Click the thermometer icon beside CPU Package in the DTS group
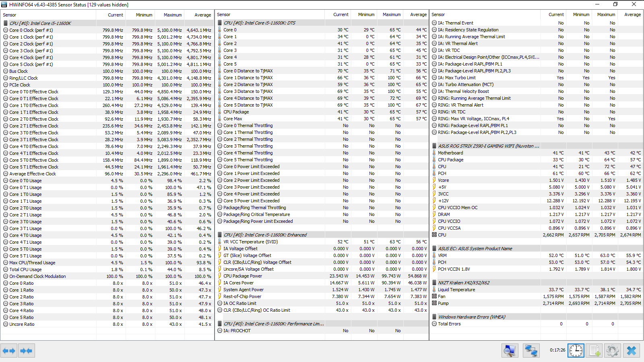644x362 pixels. click(x=220, y=112)
